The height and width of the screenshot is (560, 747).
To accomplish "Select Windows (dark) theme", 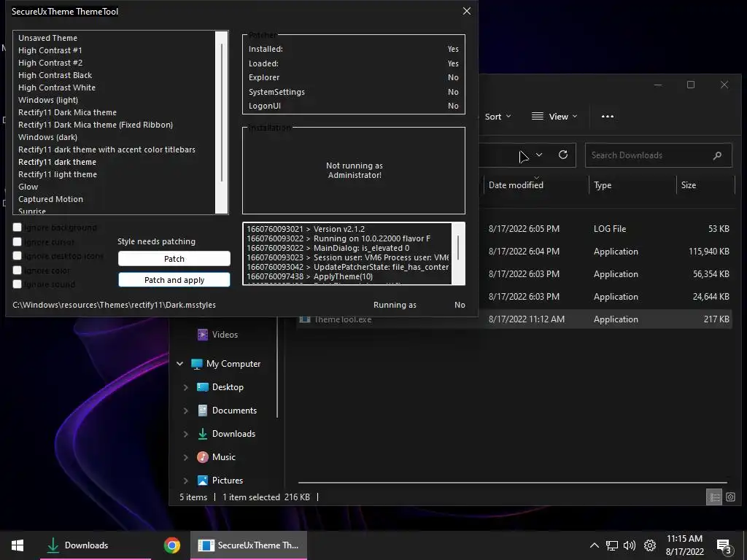I will click(47, 137).
